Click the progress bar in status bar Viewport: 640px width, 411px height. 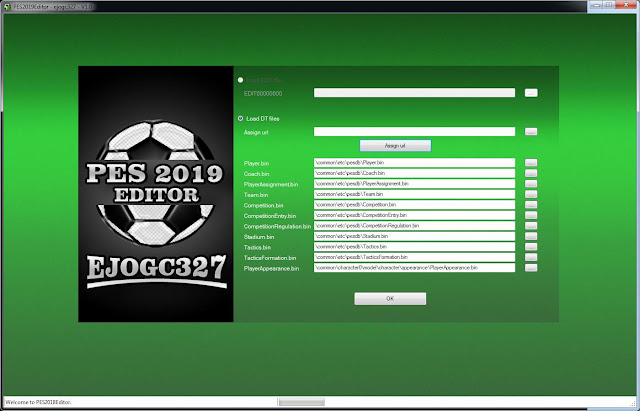tap(302, 402)
